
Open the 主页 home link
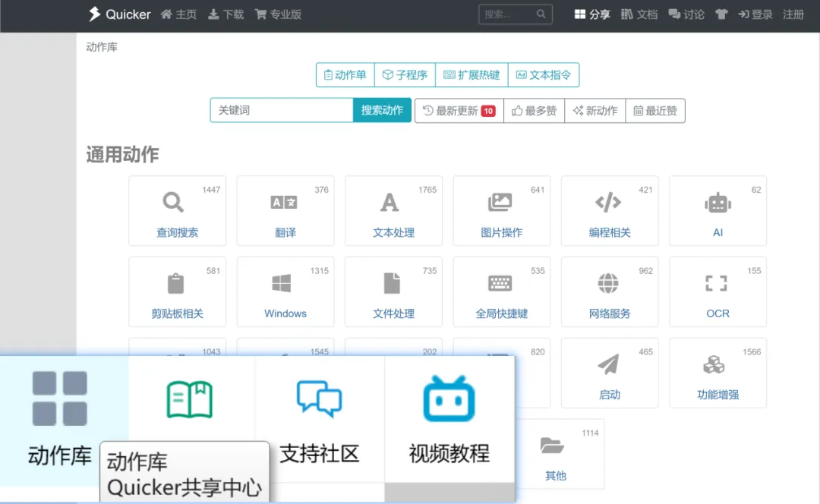[x=178, y=14]
